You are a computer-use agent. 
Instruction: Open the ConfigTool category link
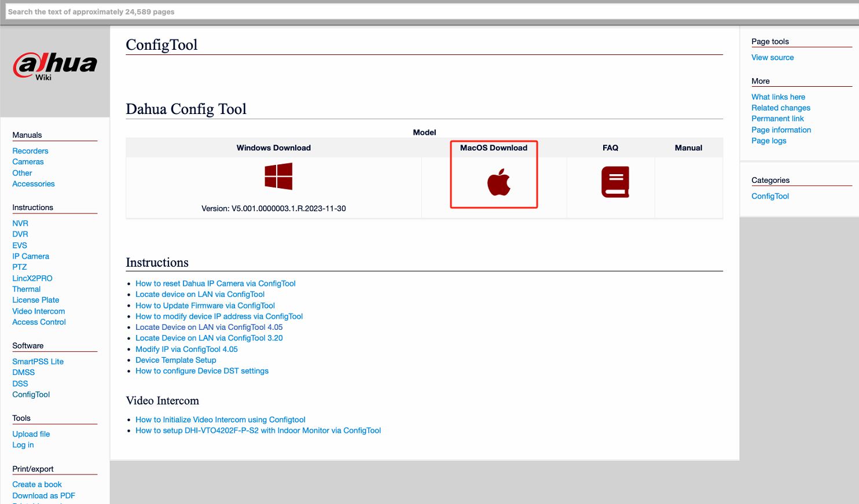coord(770,196)
